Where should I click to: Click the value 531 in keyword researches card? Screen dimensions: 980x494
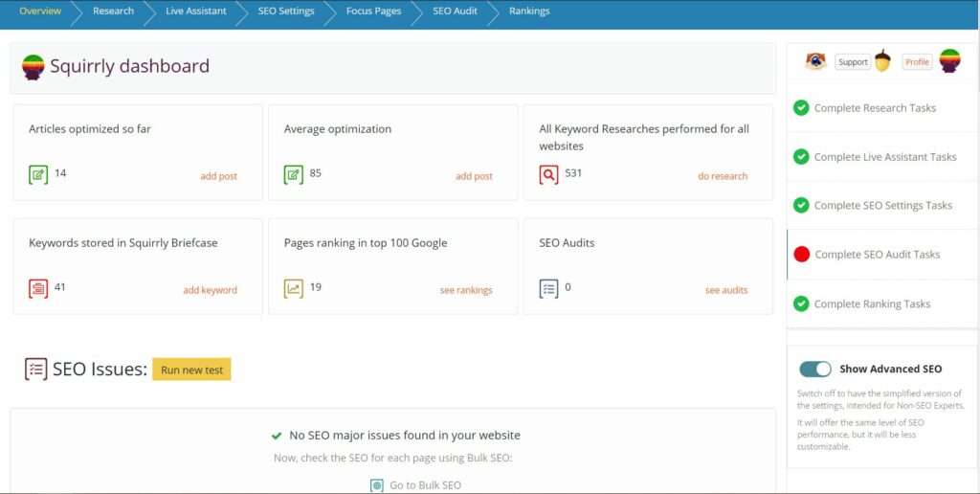[573, 173]
